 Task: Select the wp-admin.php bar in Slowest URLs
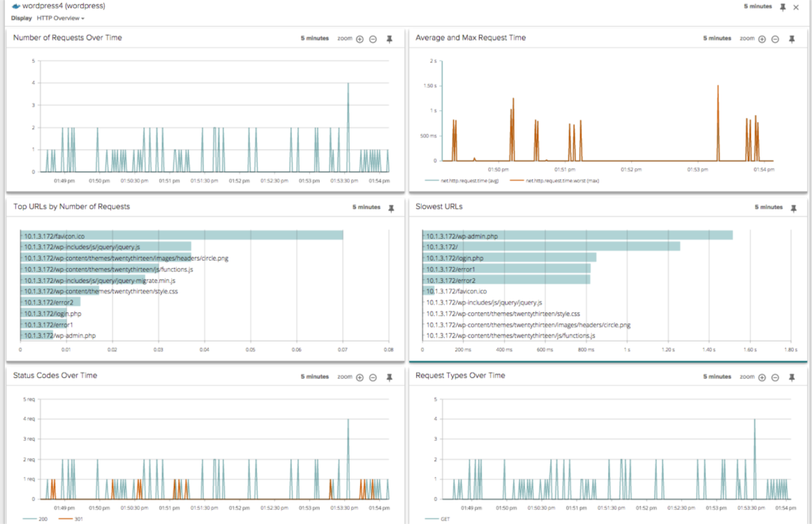[x=577, y=235]
